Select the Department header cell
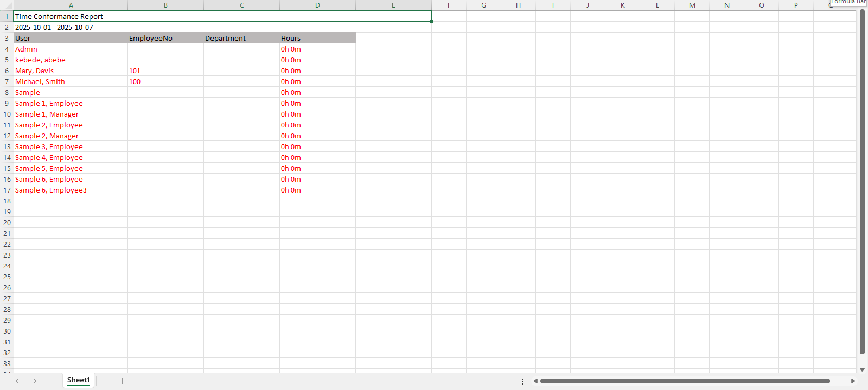This screenshot has width=868, height=390. click(241, 38)
